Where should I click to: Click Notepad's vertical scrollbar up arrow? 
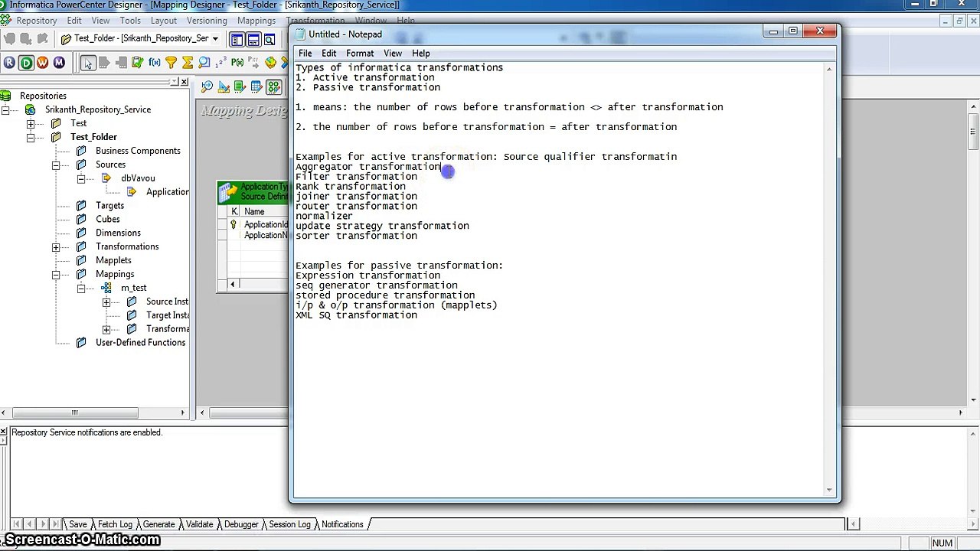(x=829, y=70)
